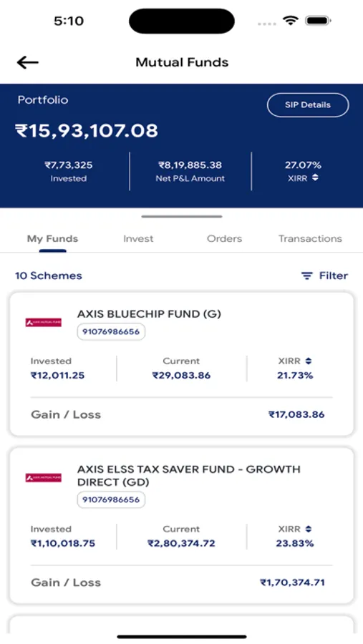Image resolution: width=363 pixels, height=644 pixels.
Task: Open the Transactions tab
Action: (311, 238)
